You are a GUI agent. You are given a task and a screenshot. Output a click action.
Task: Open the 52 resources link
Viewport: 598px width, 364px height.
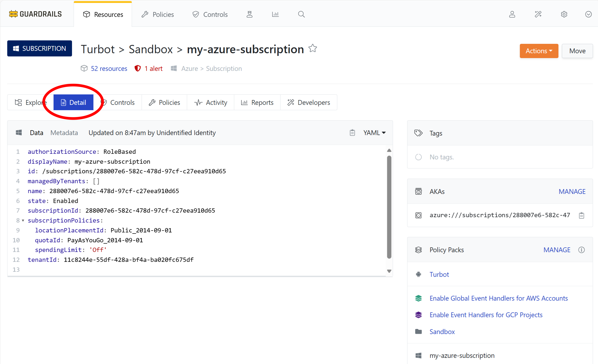coord(109,69)
